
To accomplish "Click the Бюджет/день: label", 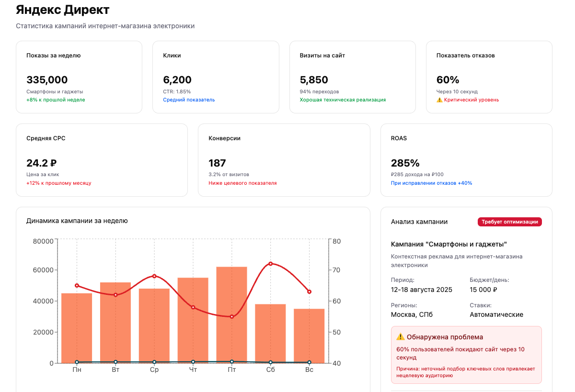I will (x=489, y=280).
